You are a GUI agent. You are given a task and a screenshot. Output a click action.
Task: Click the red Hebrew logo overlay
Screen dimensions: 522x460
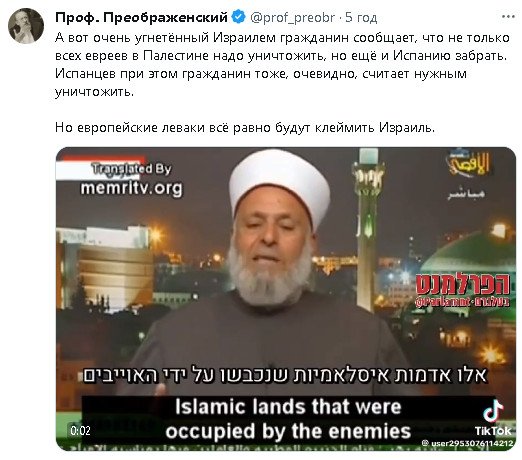tap(462, 284)
